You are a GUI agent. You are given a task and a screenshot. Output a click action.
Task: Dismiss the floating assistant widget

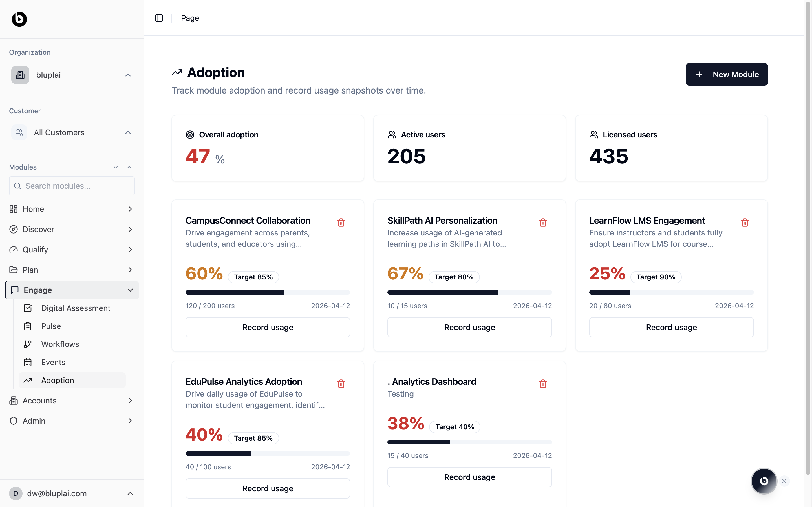coord(784,481)
